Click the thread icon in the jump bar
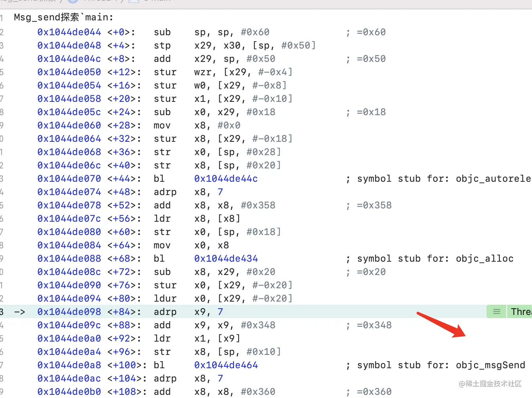 [x=73, y=2]
